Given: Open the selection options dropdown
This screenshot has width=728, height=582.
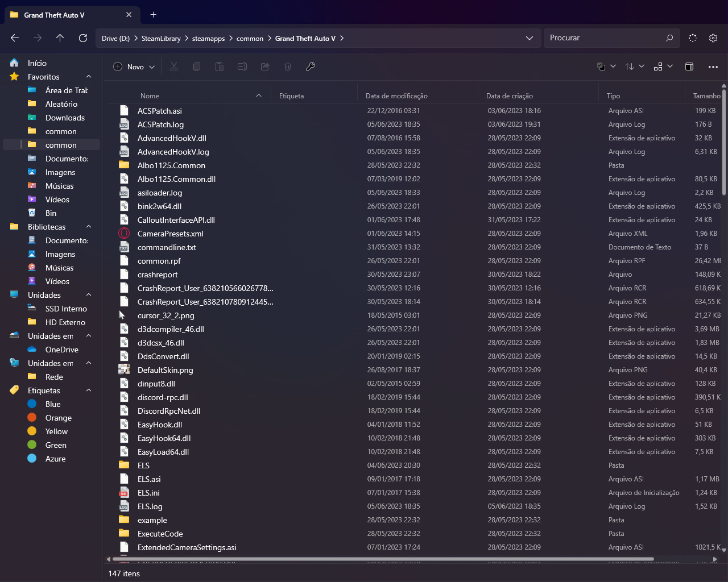Looking at the screenshot, I should click(x=606, y=66).
